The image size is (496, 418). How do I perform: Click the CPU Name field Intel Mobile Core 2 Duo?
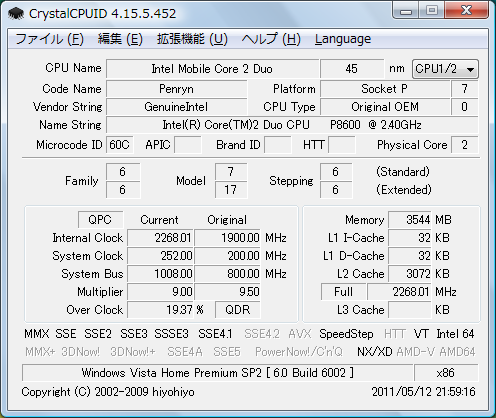tap(212, 69)
